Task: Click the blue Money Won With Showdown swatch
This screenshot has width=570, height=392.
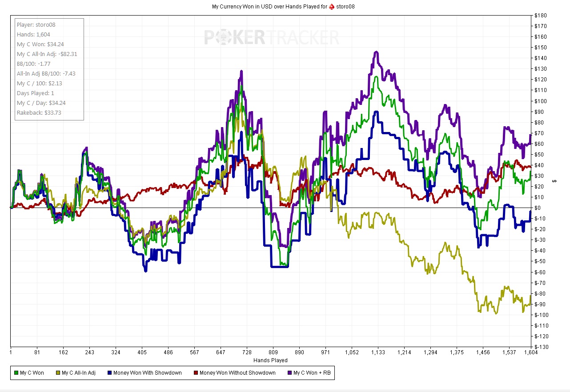Action: (x=109, y=373)
